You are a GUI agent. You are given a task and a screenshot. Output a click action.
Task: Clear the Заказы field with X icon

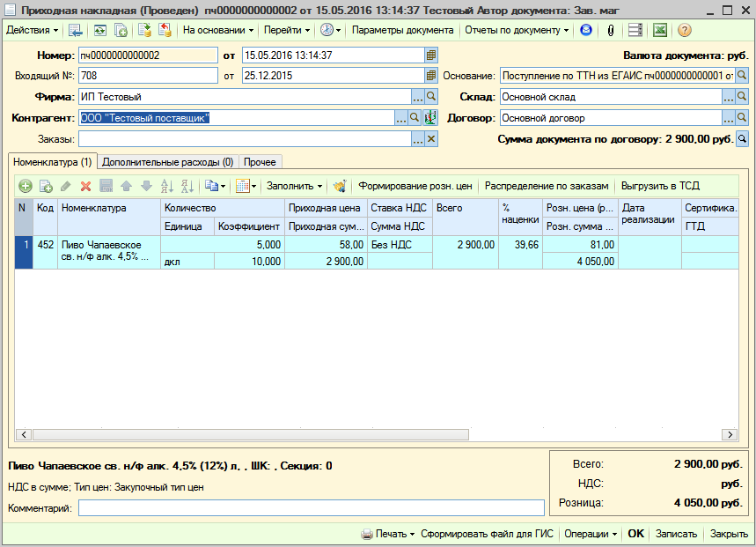431,139
